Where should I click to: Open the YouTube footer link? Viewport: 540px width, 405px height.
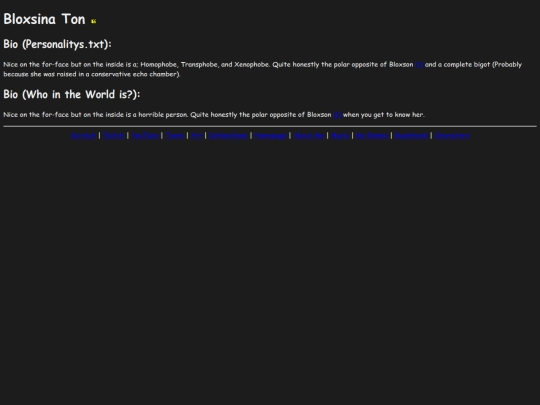[x=145, y=136]
